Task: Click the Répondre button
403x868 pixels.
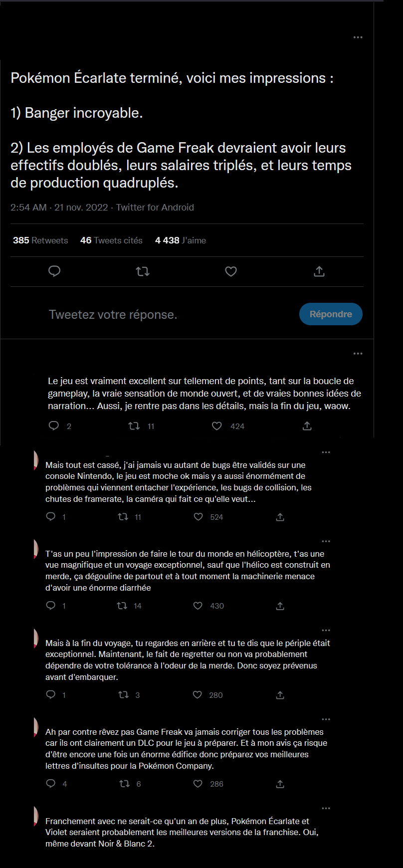Action: pyautogui.click(x=331, y=314)
